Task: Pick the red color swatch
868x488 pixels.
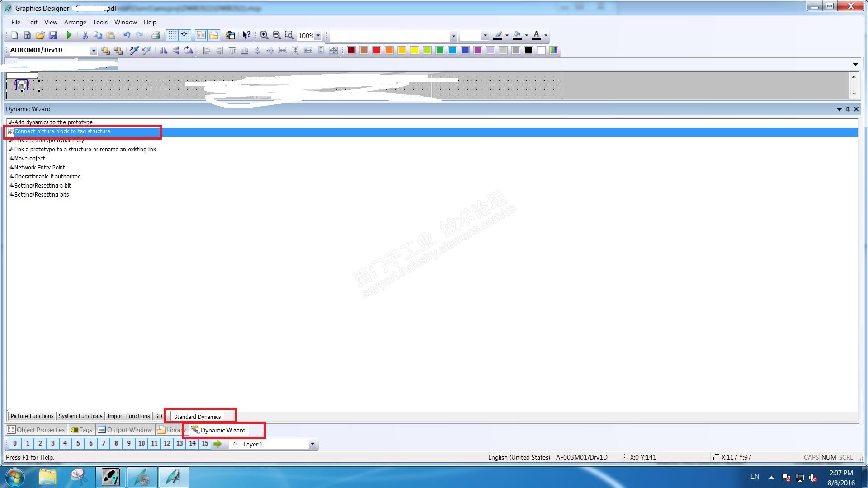Action: click(x=377, y=50)
